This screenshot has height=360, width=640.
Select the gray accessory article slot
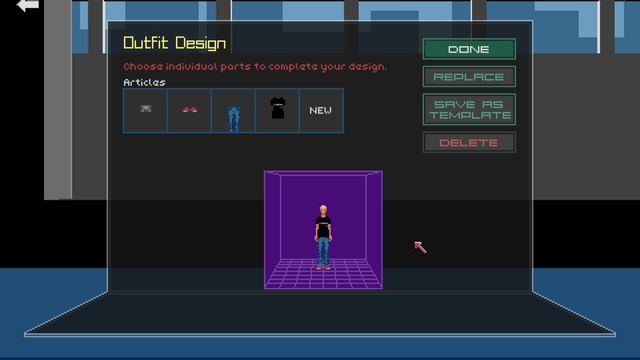pos(145,111)
